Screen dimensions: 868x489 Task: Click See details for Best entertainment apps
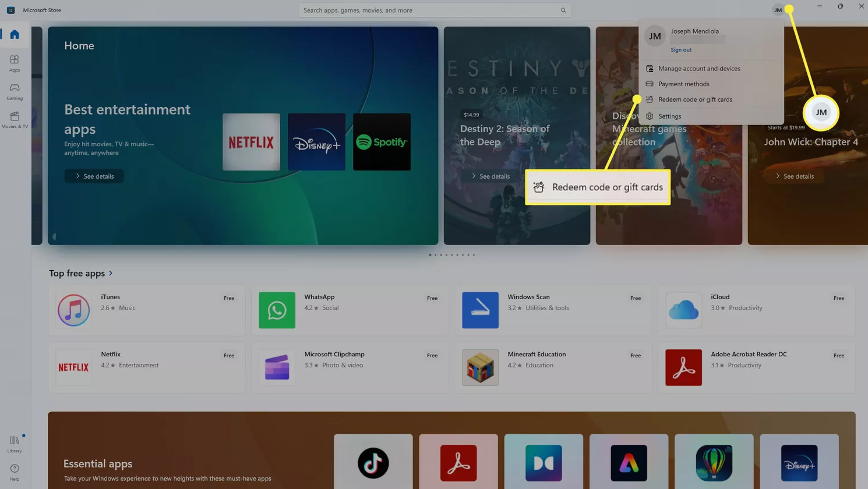tap(94, 176)
